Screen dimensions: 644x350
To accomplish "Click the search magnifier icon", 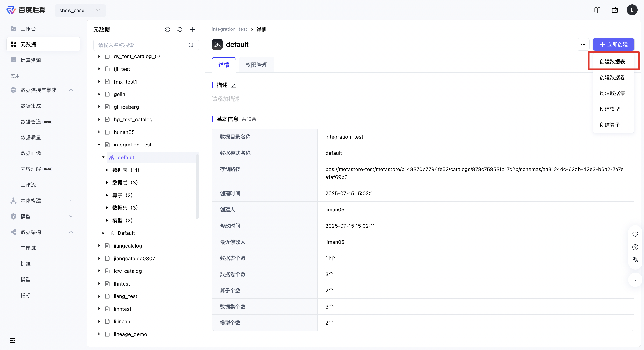I will click(191, 45).
